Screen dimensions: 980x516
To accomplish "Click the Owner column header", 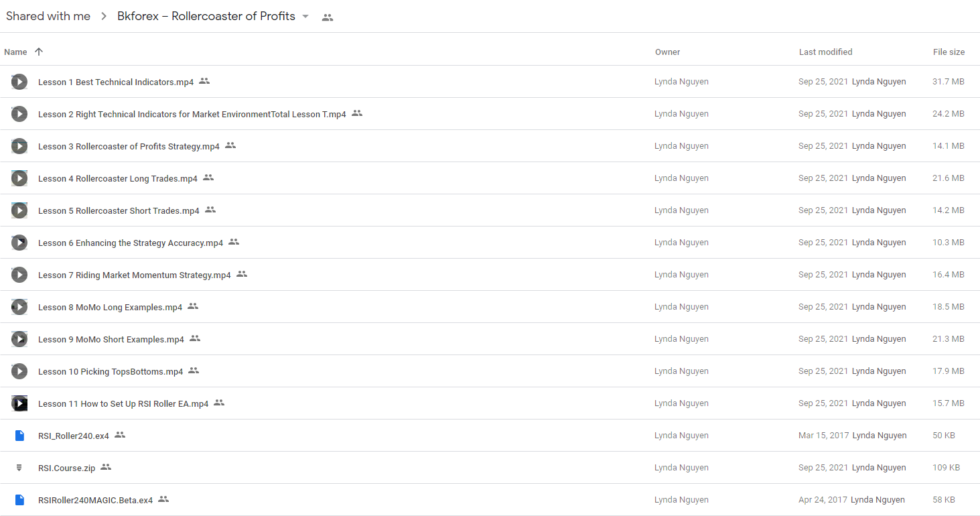I will tap(668, 52).
